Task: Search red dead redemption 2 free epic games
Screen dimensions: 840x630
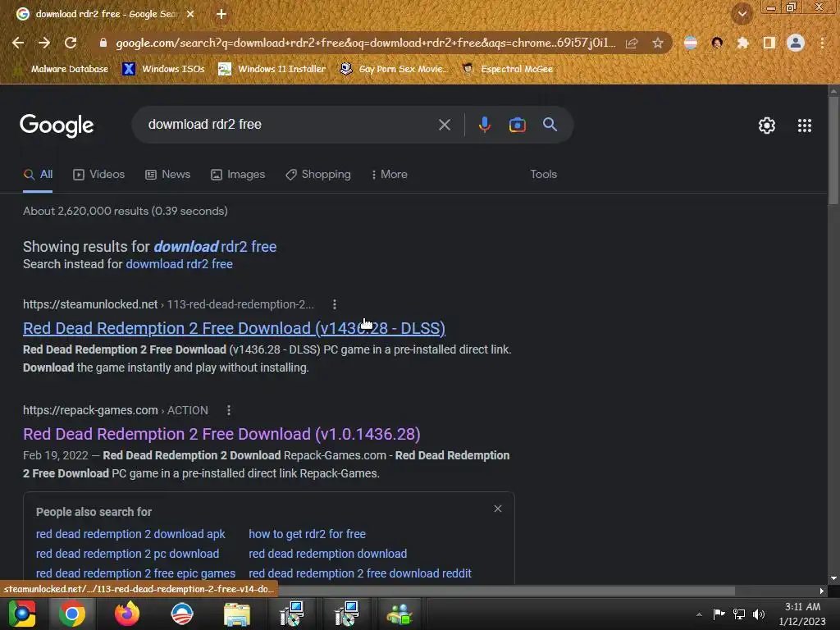Action: [x=135, y=573]
